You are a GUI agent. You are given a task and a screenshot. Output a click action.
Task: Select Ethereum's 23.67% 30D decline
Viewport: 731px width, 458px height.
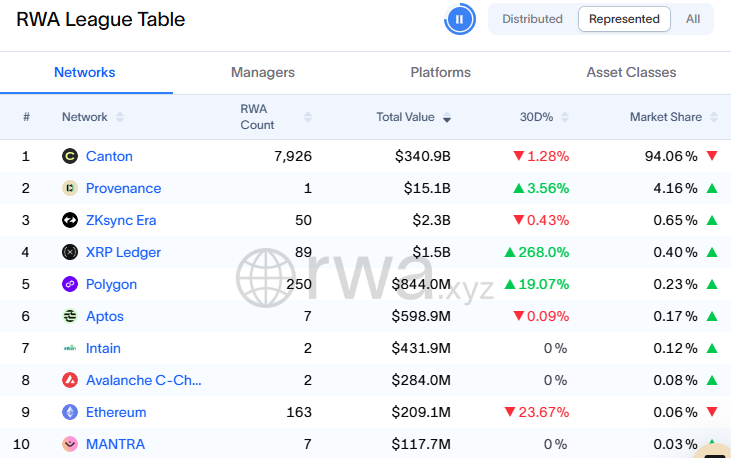point(537,412)
